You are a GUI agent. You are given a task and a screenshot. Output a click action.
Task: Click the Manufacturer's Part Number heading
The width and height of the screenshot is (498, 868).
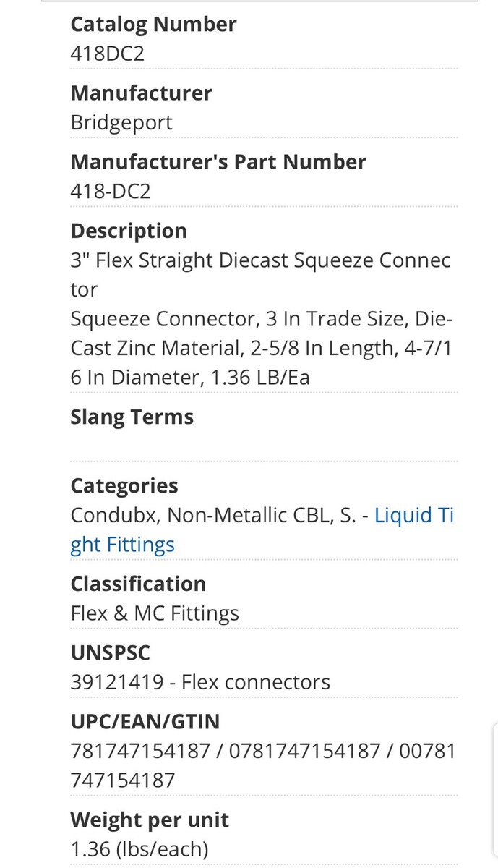218,162
